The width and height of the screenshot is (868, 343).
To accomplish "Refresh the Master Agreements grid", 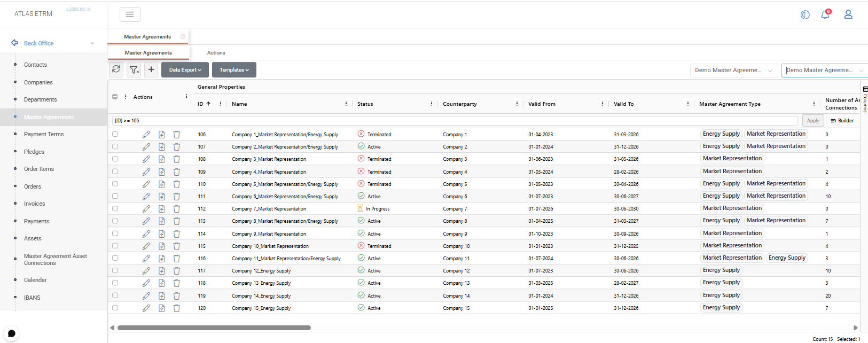I will pyautogui.click(x=116, y=69).
